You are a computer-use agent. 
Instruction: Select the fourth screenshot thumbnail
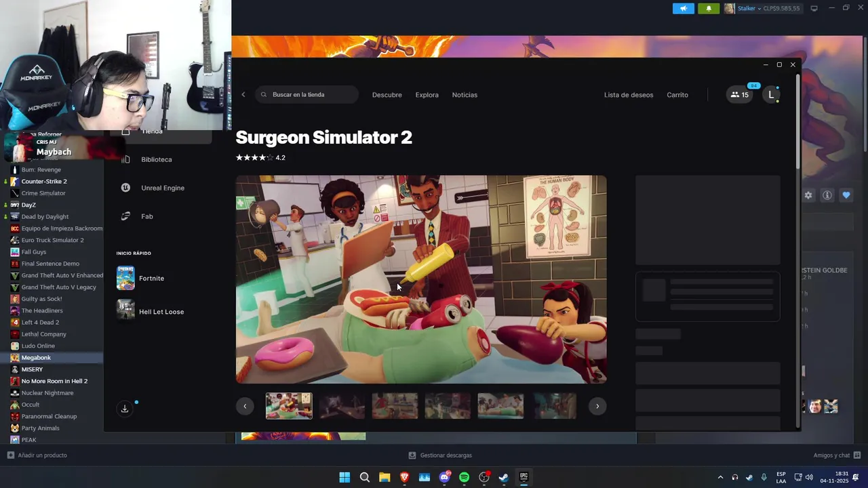pos(448,406)
